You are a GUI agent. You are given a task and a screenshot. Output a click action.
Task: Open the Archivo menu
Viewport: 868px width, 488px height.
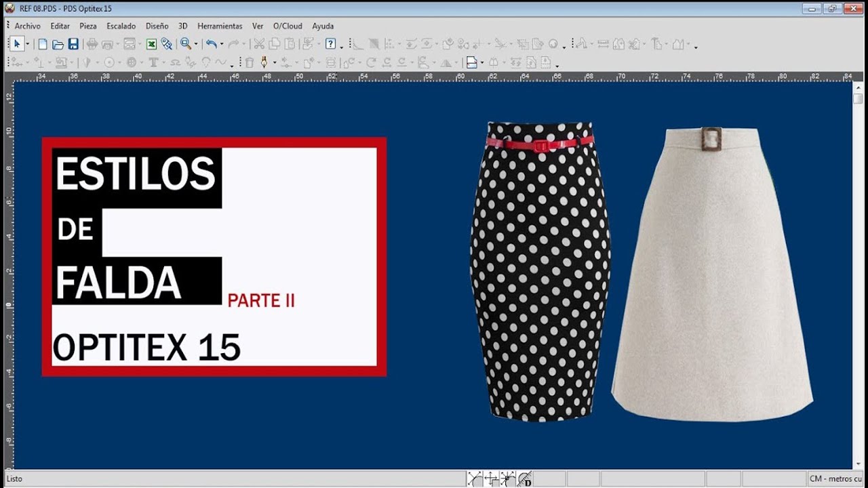[28, 26]
